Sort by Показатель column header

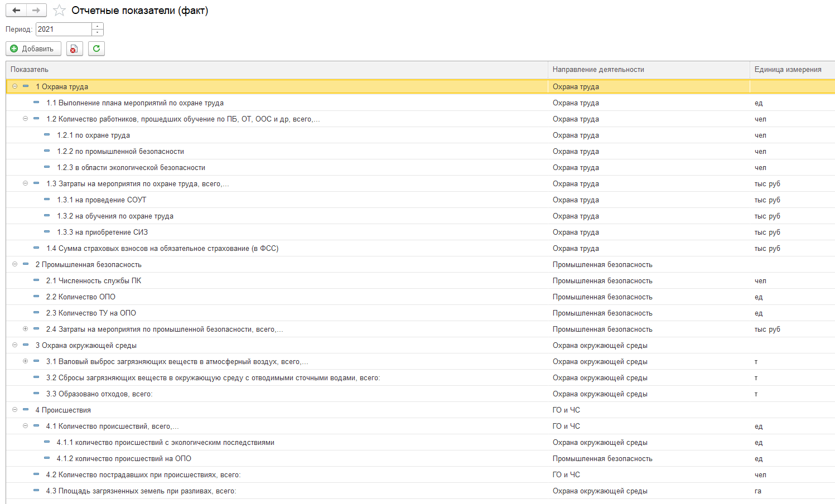(30, 70)
